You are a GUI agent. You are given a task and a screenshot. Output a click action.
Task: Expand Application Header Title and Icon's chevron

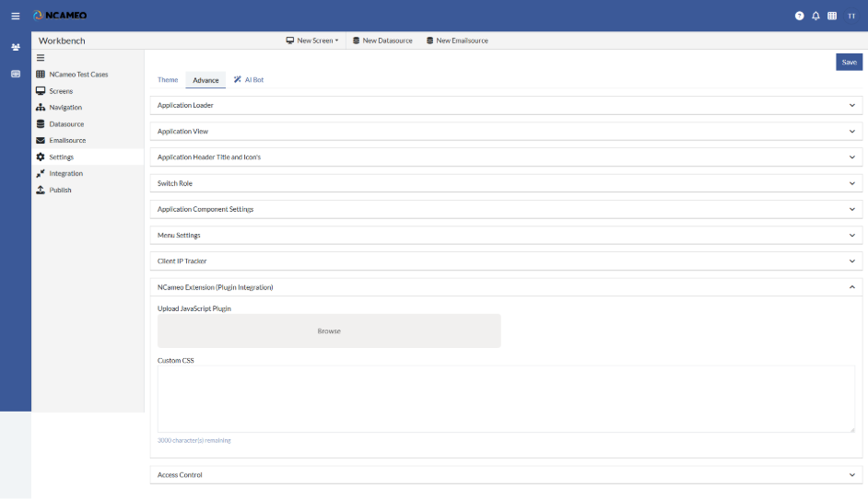coord(852,157)
